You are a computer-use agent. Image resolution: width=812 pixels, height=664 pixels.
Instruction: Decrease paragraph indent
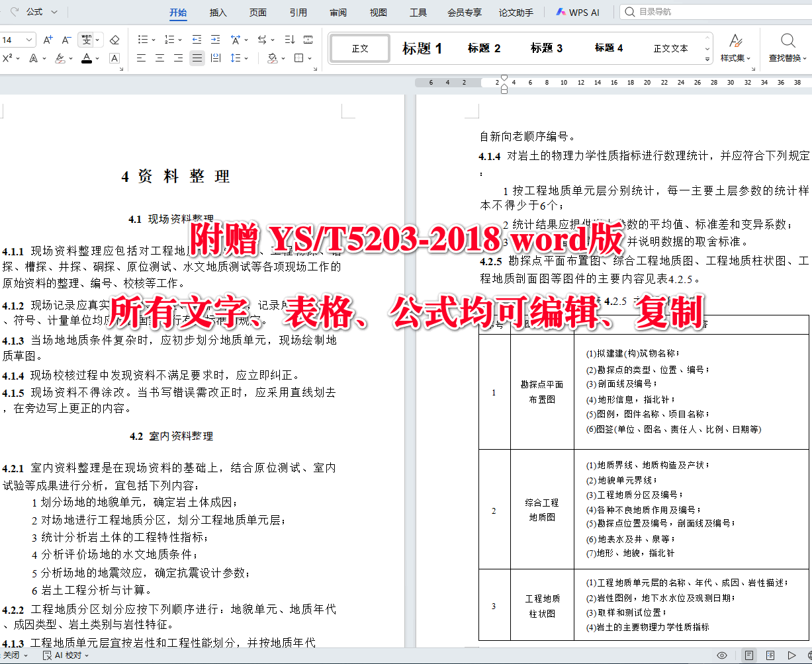[x=197, y=40]
